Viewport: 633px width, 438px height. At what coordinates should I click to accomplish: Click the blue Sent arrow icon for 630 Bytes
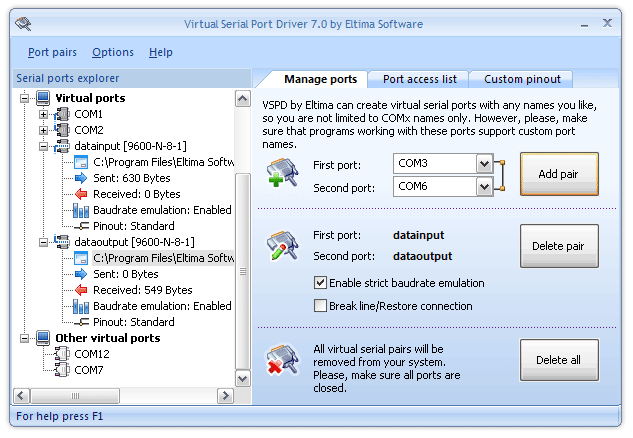pos(81,178)
